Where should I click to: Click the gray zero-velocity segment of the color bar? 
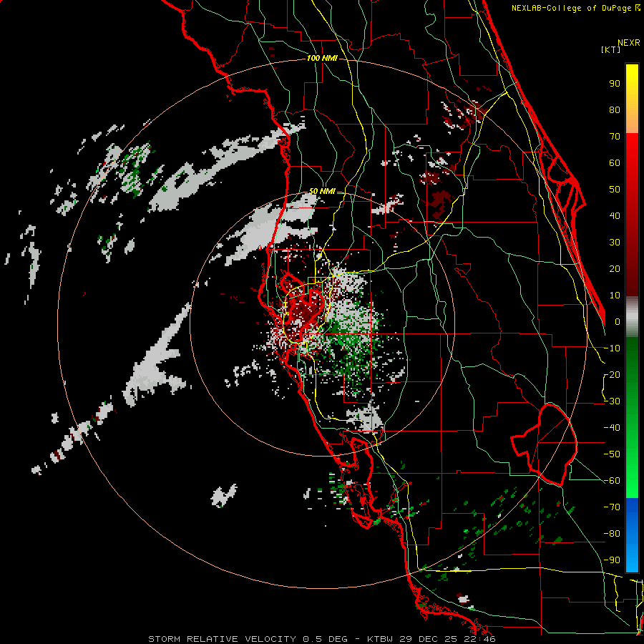tap(632, 317)
